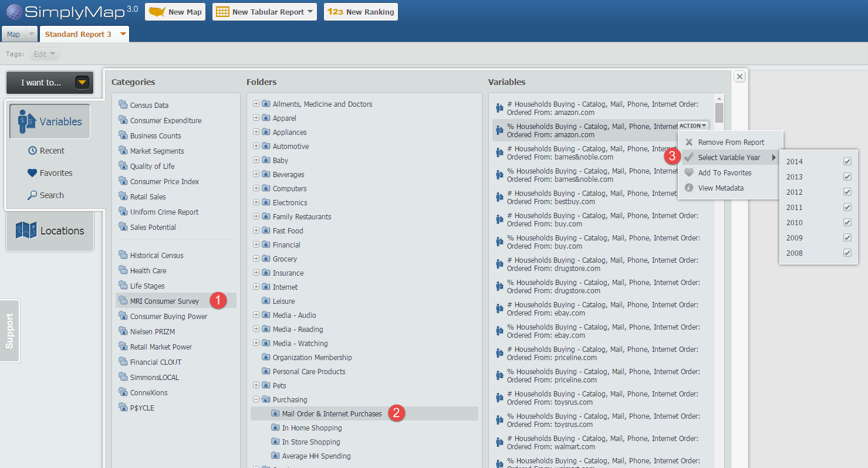Image resolution: width=868 pixels, height=468 pixels.
Task: Toggle the 2012 year checkbox
Action: coord(847,192)
